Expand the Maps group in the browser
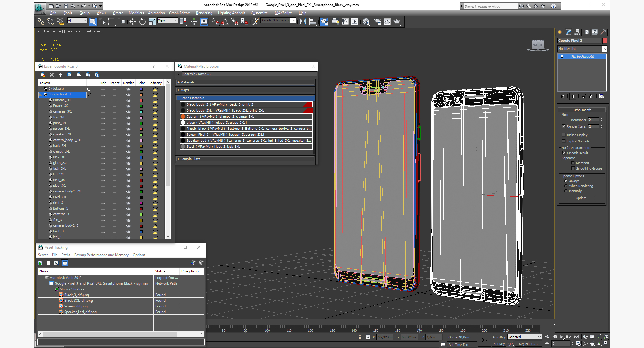 point(246,90)
